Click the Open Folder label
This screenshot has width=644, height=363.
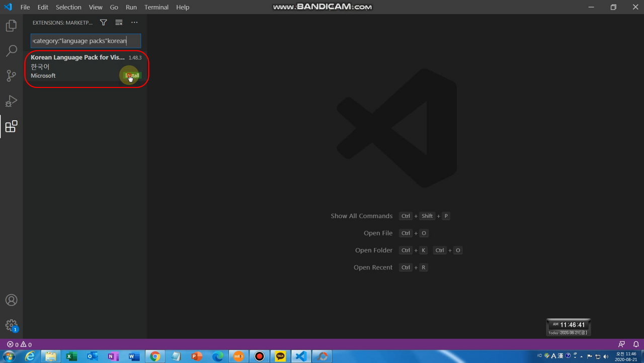point(374,250)
